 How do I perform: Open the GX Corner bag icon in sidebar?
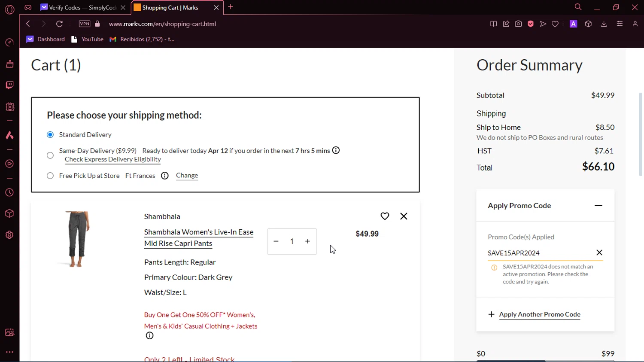point(9,64)
